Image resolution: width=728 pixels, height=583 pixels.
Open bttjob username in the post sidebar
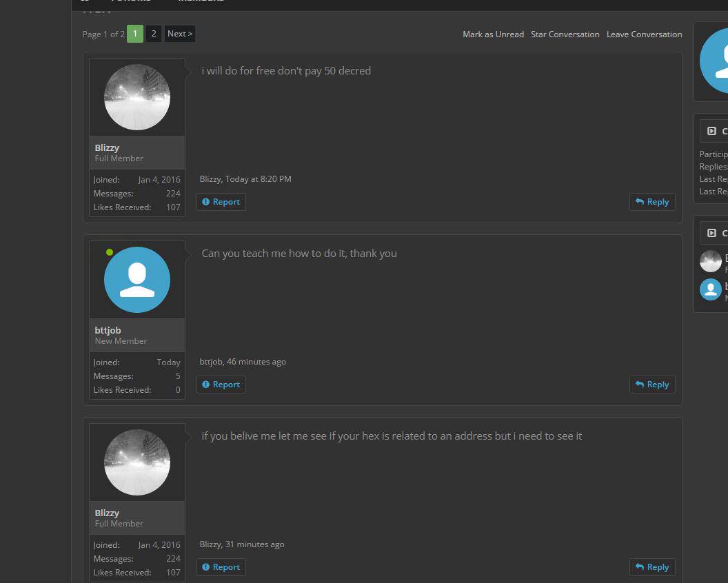coord(108,330)
